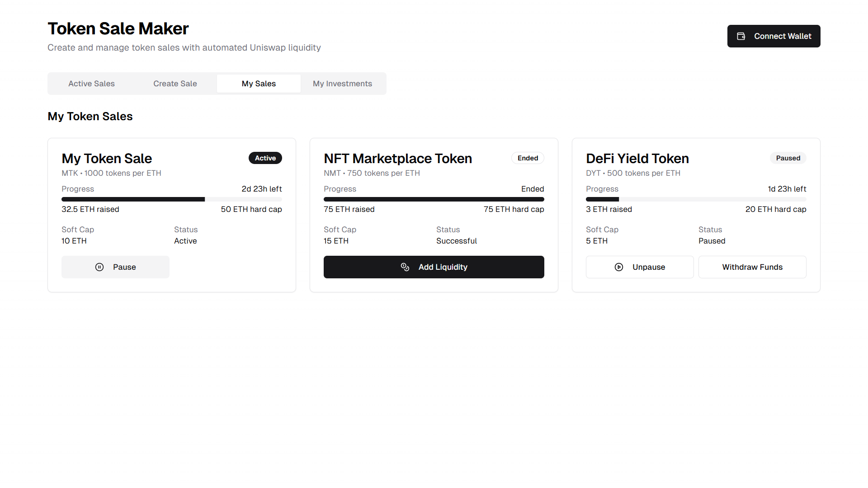
Task: Go to the My Investments tab
Action: 342,84
